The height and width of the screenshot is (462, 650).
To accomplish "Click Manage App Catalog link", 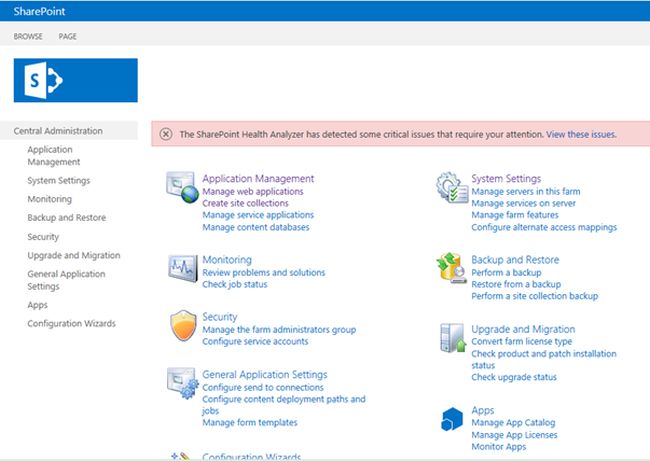I will coord(513,423).
